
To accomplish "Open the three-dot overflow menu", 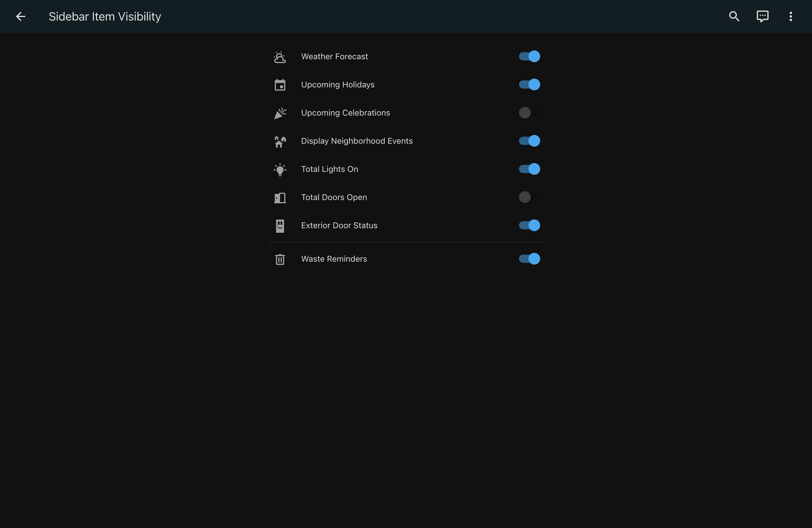I will [x=791, y=16].
